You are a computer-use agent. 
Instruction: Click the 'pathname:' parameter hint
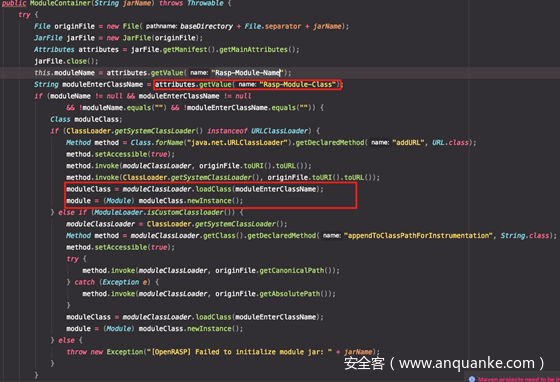coord(161,26)
